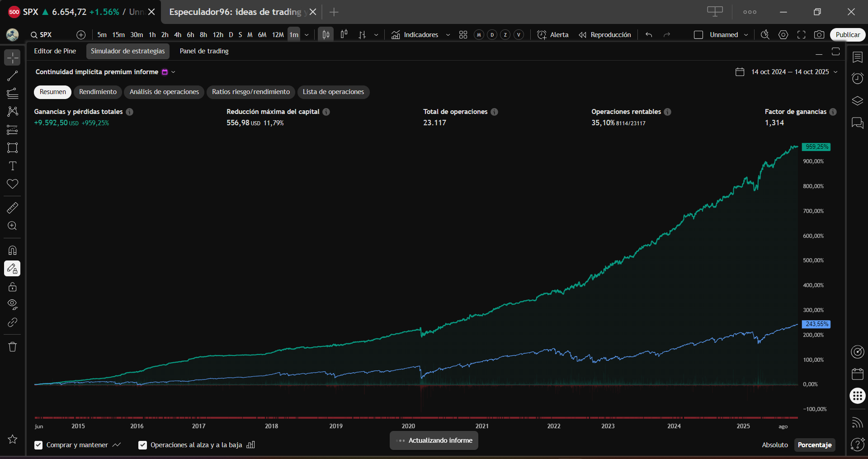Switch equity chart to Absoluto mode
The height and width of the screenshot is (459, 868).
coord(774,445)
